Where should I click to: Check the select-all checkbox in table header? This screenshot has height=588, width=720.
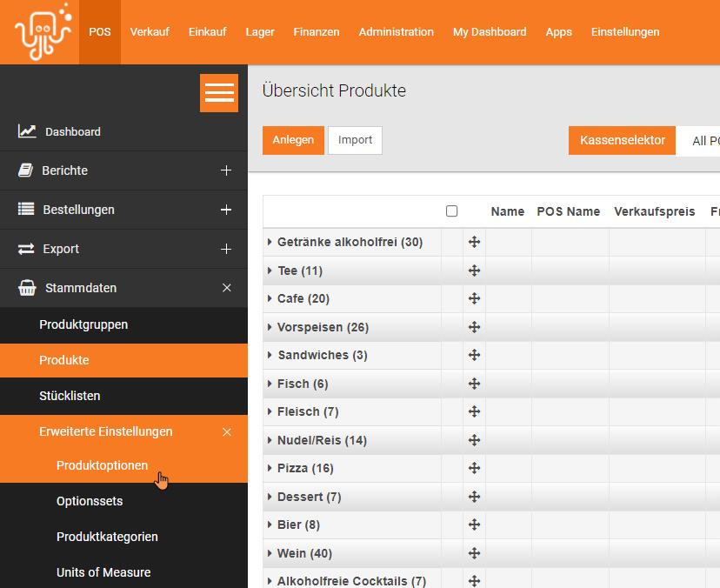pos(452,210)
